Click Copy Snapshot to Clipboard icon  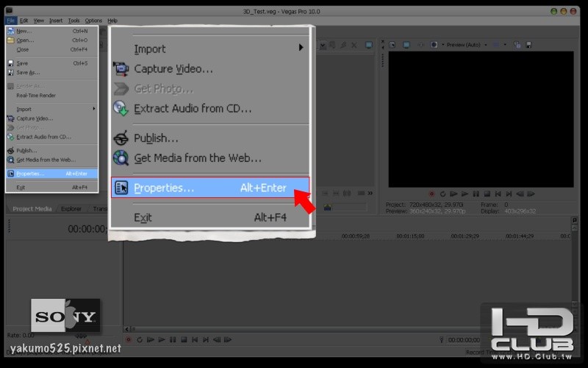click(517, 45)
